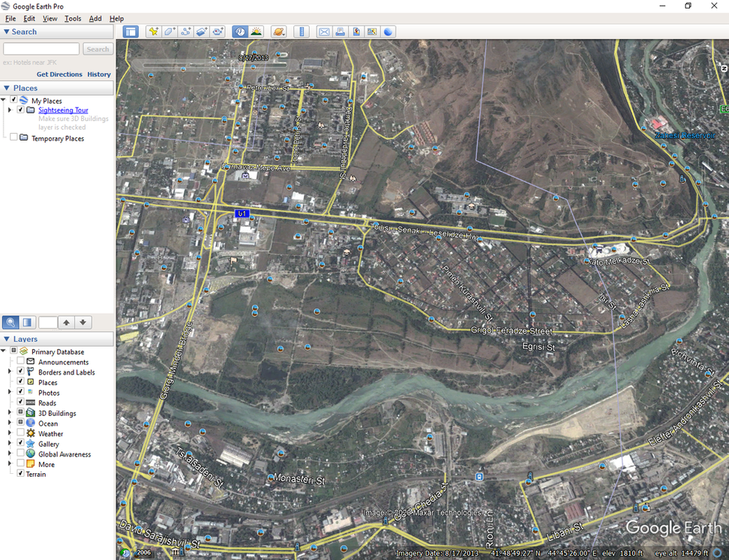
Task: Disable Borders and Labels layer
Action: pyautogui.click(x=21, y=371)
